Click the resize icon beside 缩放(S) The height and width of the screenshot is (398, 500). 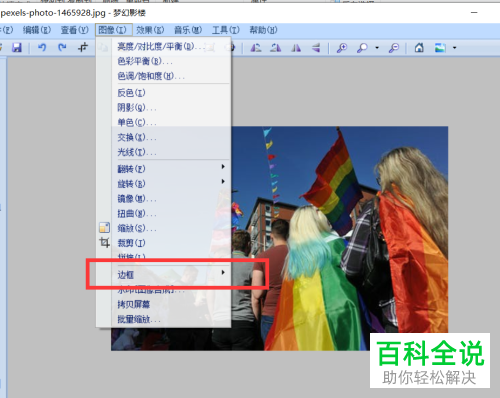[104, 228]
